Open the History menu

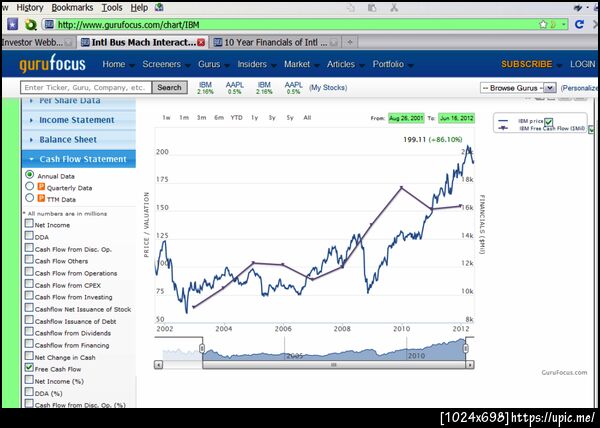[30, 7]
